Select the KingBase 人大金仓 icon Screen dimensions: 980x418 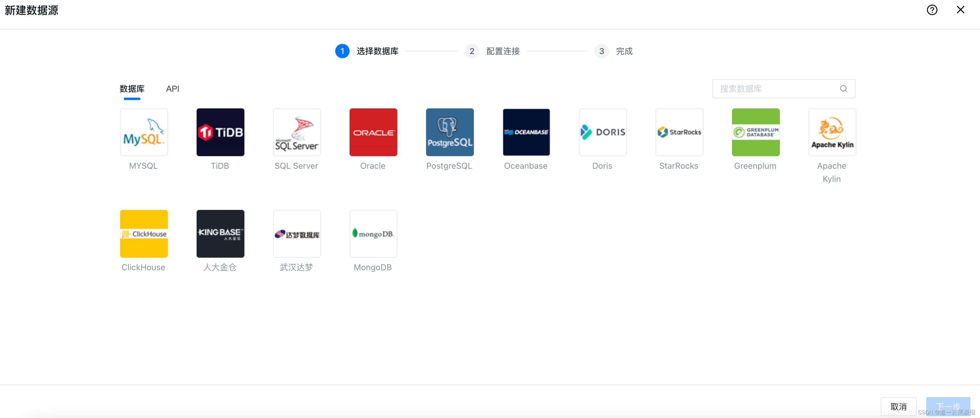pyautogui.click(x=220, y=234)
